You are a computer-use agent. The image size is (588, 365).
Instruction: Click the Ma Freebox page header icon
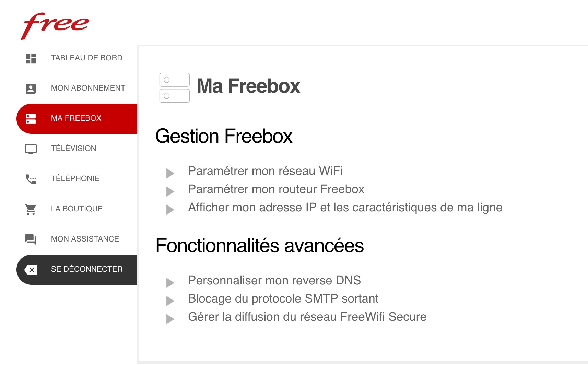click(175, 88)
